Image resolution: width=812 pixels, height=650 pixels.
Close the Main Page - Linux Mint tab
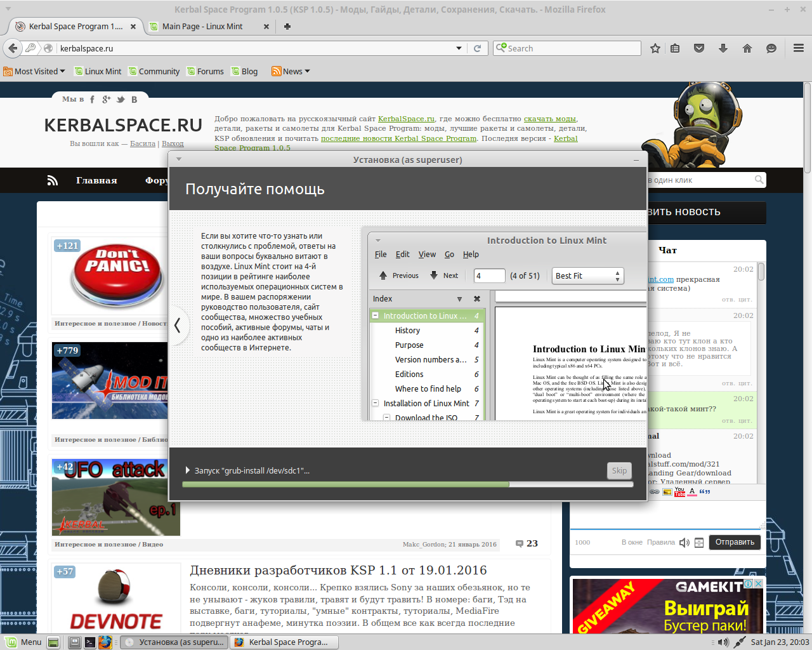pos(266,26)
